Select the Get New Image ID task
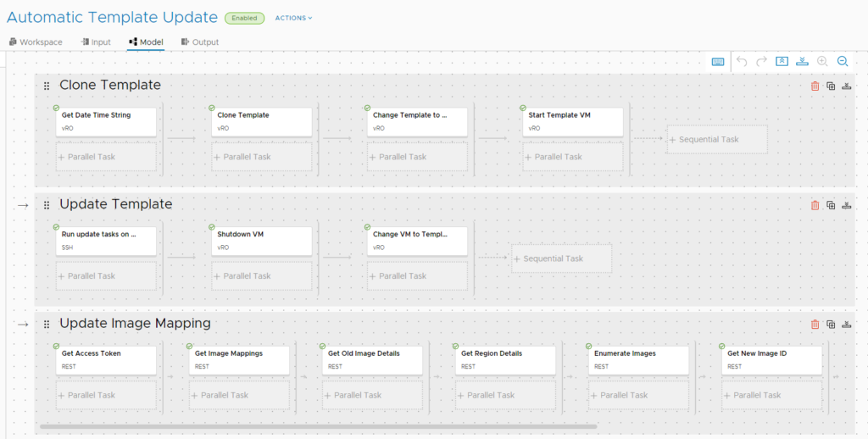Image resolution: width=868 pixels, height=439 pixels. [771, 360]
